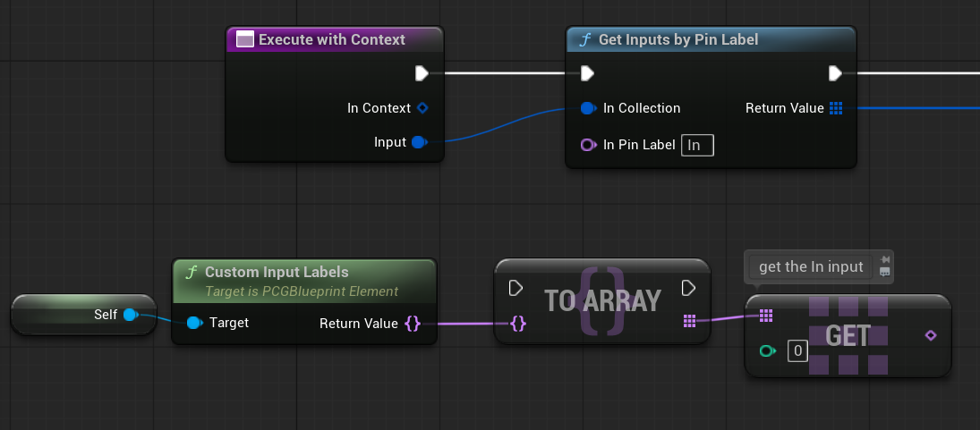Click the In Collection input pin
The height and width of the screenshot is (430, 980).
pos(588,108)
